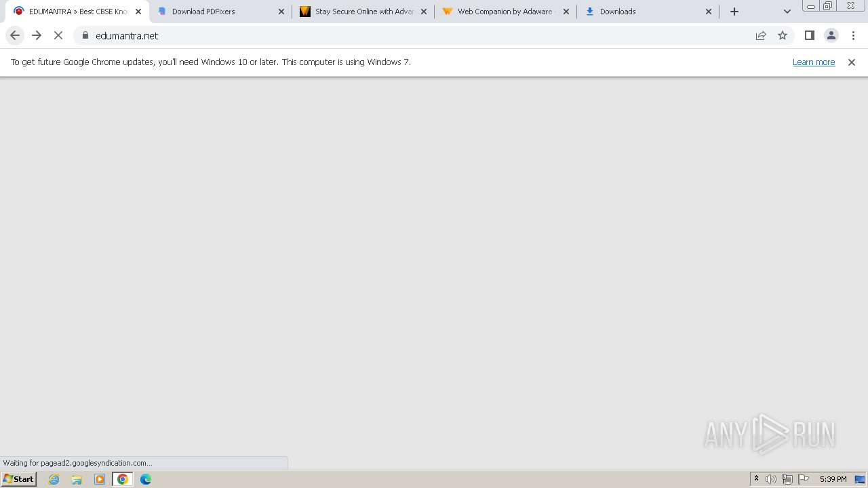Click the Waiting for pagead2 status text
The height and width of the screenshot is (488, 868).
pos(77,463)
